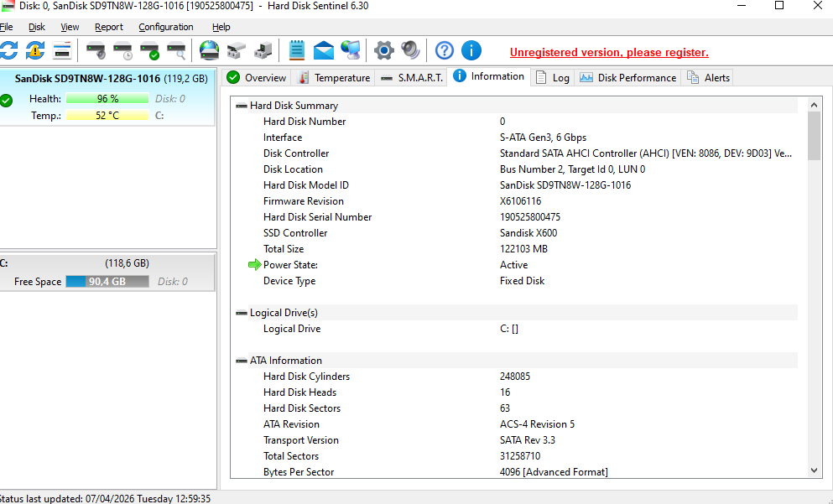Screen dimensions: 833x504
Task: Collapse the Hard Disk Summary section
Action: click(x=242, y=106)
